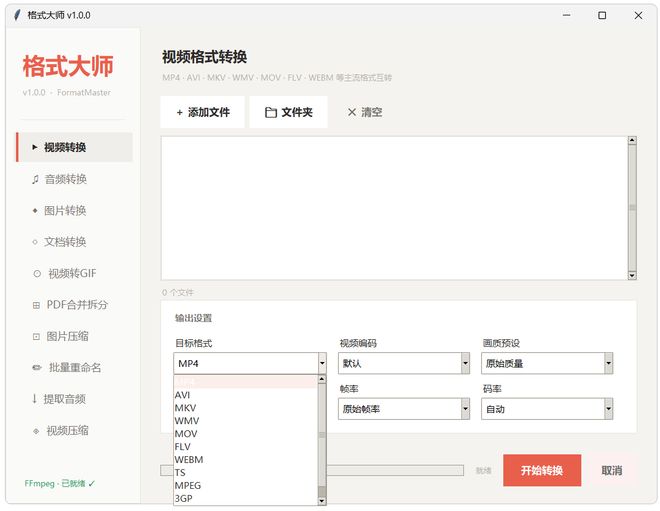Click inside the empty file list area
This screenshot has height=511, width=660.
394,208
